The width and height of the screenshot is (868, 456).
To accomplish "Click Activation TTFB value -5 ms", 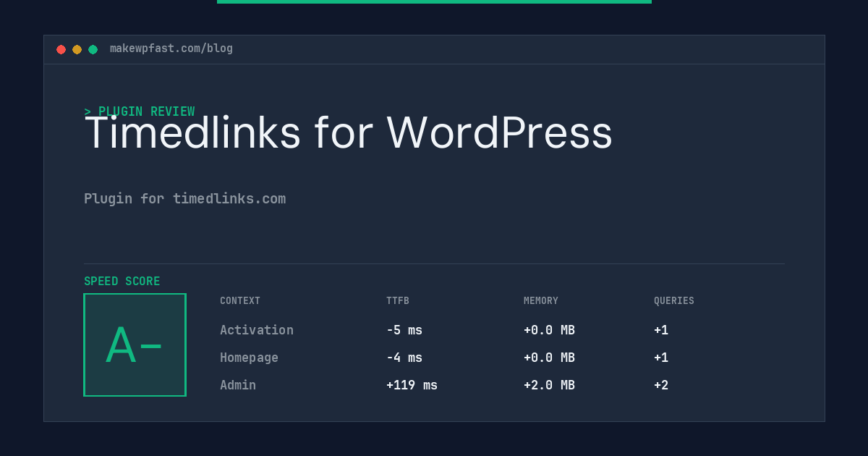I will [404, 330].
